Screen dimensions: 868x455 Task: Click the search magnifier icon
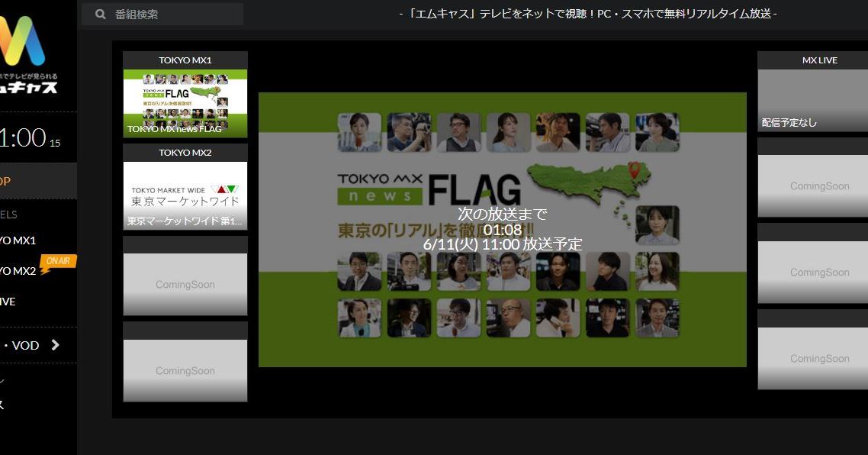pyautogui.click(x=100, y=14)
